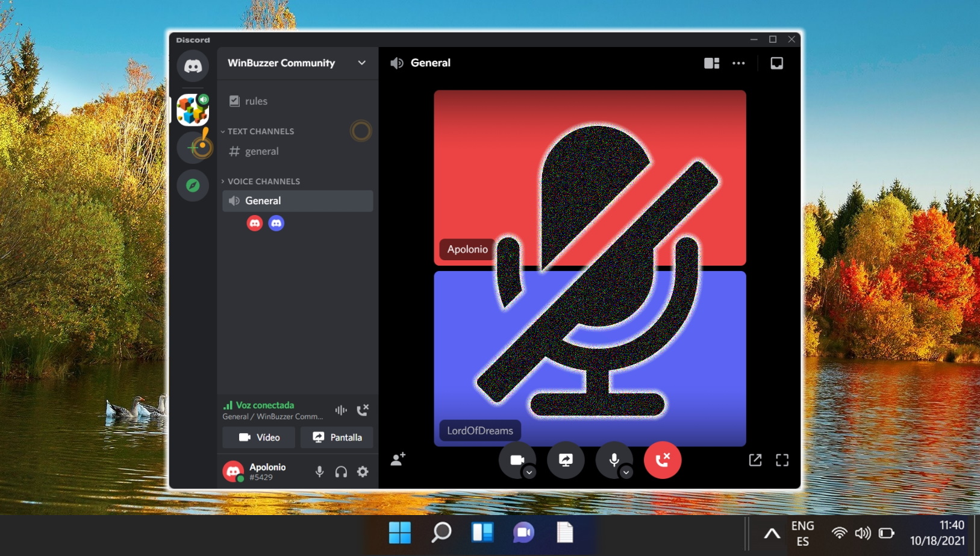Click the LordOfDreams name label on video tile

480,431
